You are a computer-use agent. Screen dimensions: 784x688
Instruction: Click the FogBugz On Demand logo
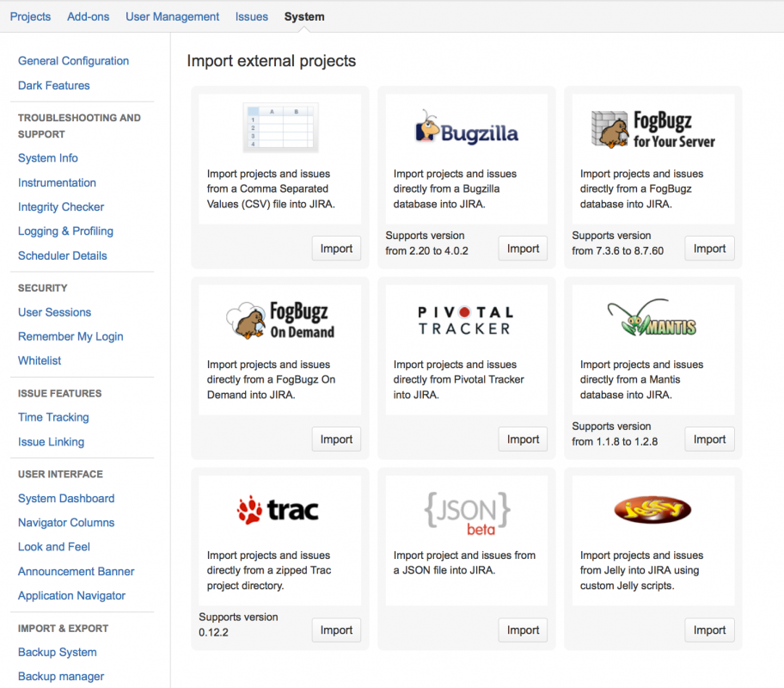280,320
